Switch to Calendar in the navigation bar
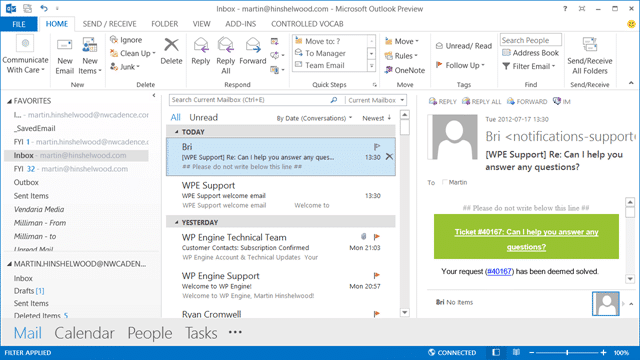This screenshot has height=360, width=640. [84, 333]
